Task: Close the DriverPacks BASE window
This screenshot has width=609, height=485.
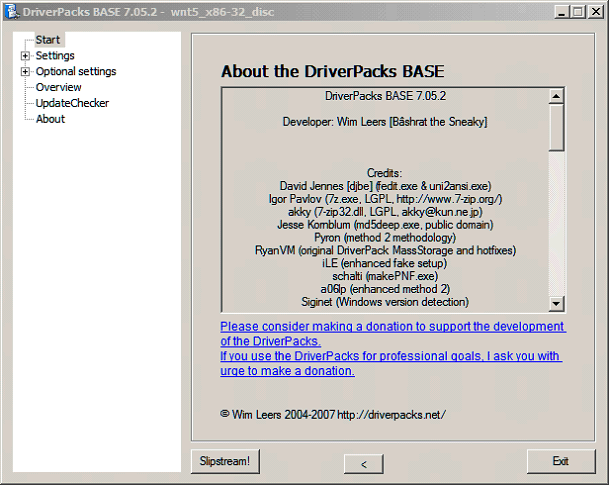Action: pyautogui.click(x=595, y=11)
